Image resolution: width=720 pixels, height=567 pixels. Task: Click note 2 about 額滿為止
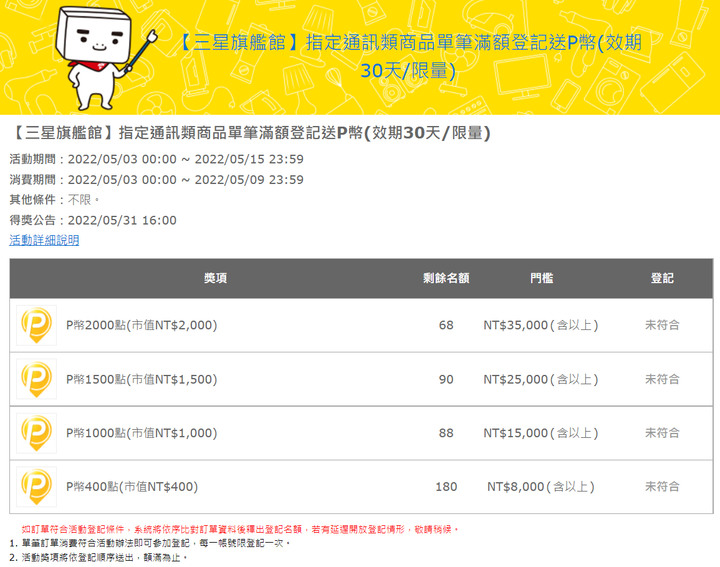pyautogui.click(x=98, y=557)
